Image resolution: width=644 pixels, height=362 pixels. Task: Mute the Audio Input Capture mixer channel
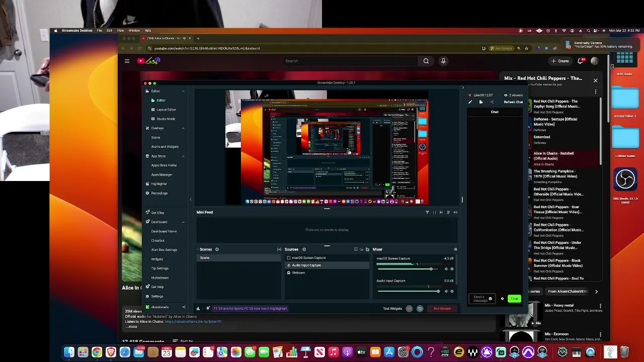coord(446,292)
